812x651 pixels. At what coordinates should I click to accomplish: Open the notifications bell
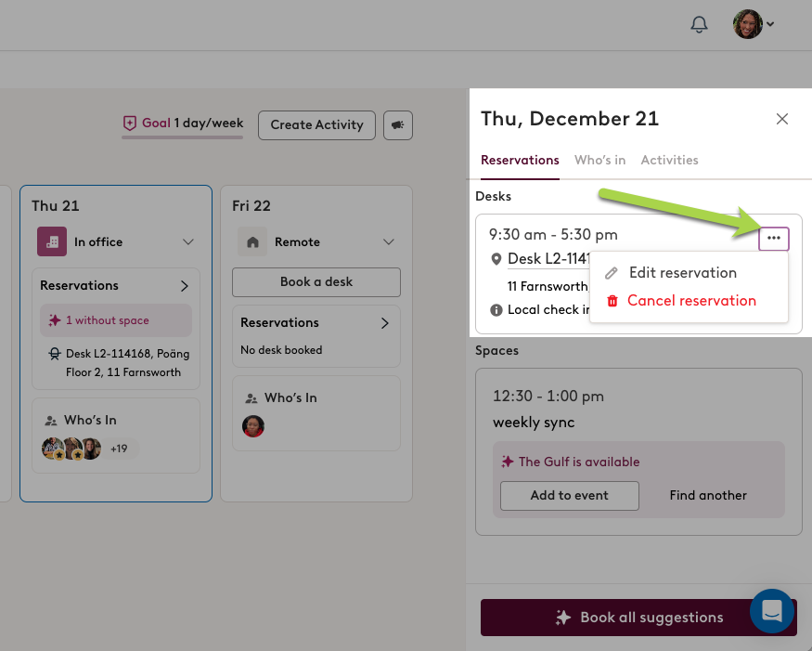pyautogui.click(x=699, y=24)
